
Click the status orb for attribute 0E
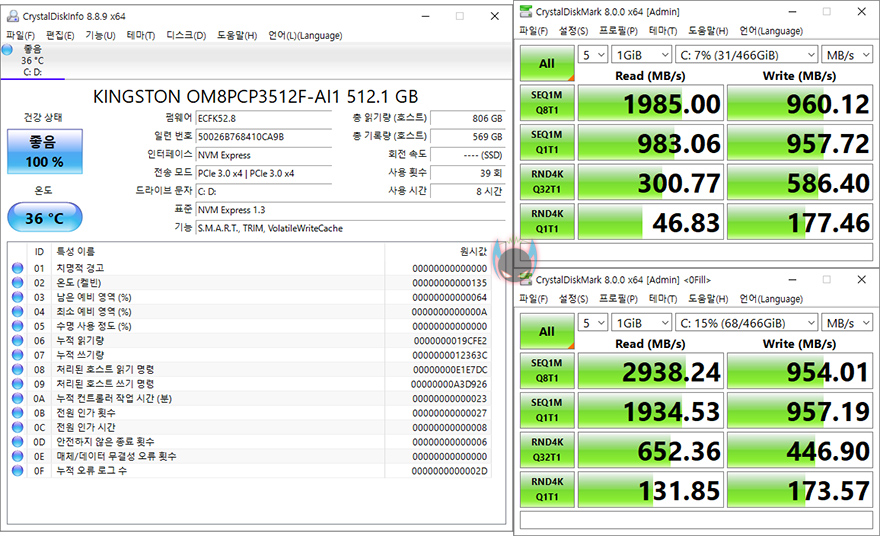point(17,456)
